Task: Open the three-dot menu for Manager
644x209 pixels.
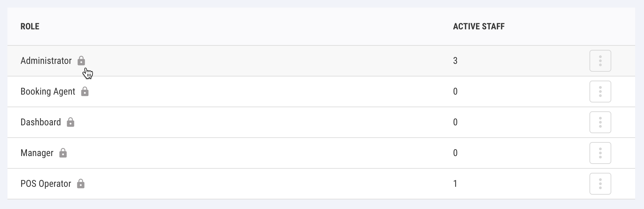Action: 600,153
